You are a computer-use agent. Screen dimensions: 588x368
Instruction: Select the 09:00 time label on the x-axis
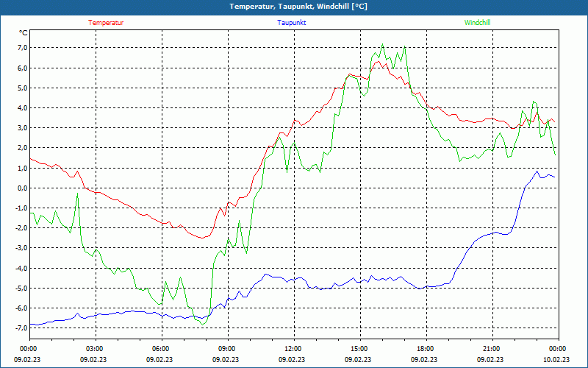pos(226,348)
